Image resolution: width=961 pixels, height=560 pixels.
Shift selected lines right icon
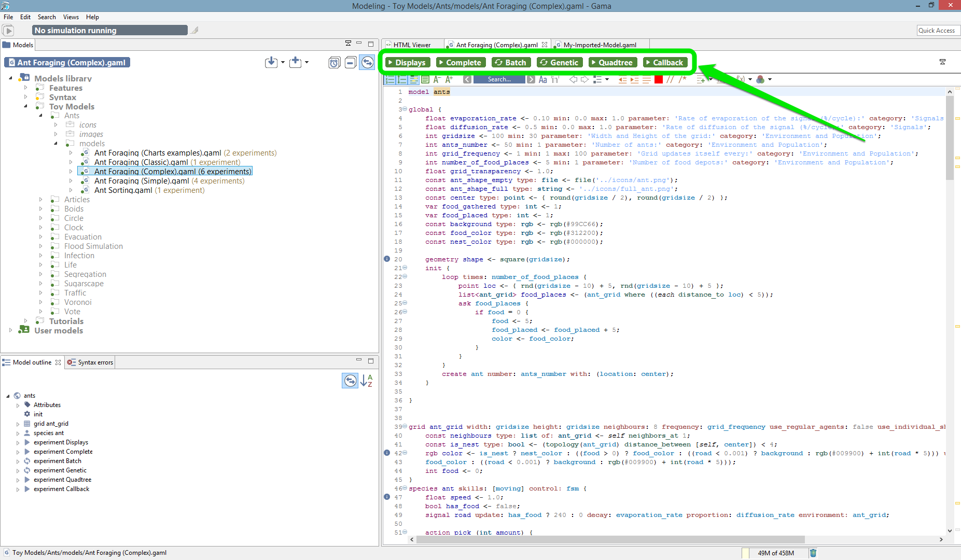tap(634, 79)
